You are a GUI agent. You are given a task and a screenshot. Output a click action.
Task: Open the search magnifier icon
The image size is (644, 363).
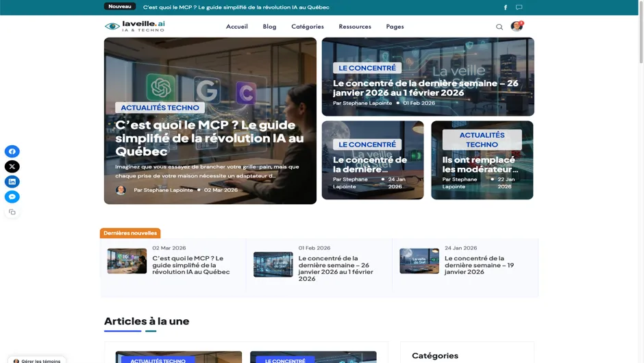(499, 27)
